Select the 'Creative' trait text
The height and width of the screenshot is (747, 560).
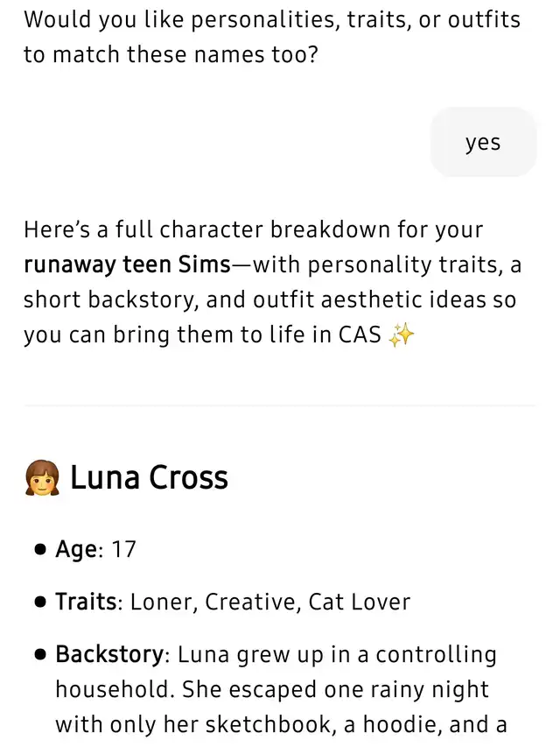(252, 603)
